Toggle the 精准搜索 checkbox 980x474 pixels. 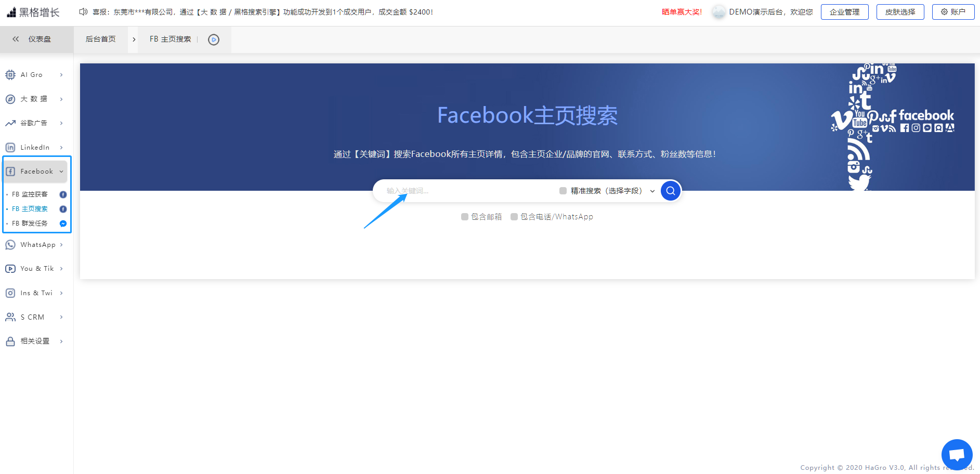coord(563,191)
